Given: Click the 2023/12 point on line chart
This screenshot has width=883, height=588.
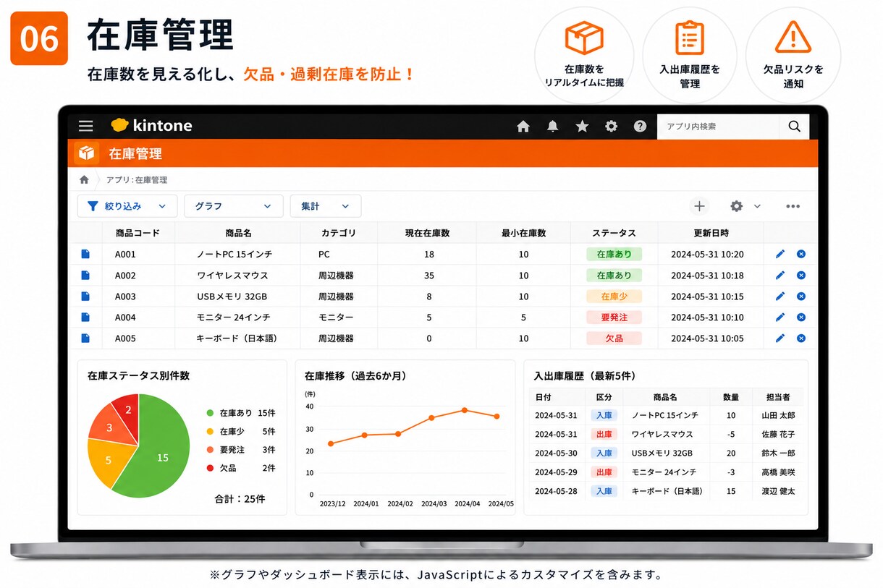Looking at the screenshot, I should 331,443.
